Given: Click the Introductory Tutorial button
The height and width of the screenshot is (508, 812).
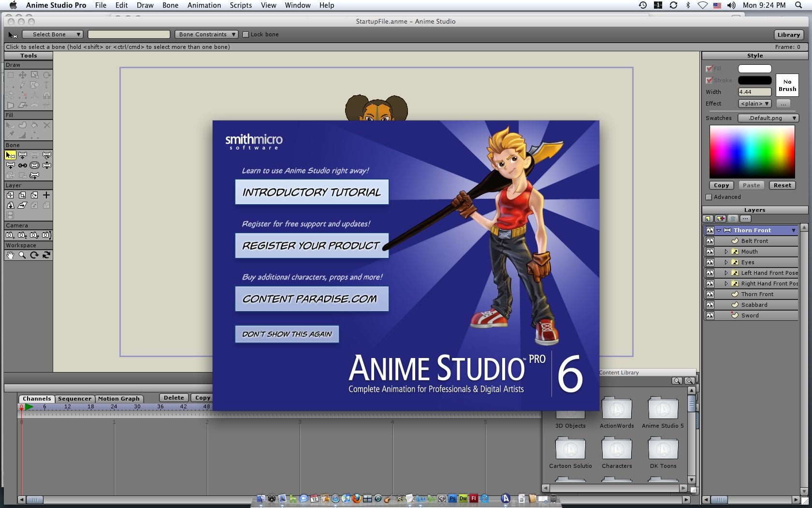Looking at the screenshot, I should coord(312,192).
